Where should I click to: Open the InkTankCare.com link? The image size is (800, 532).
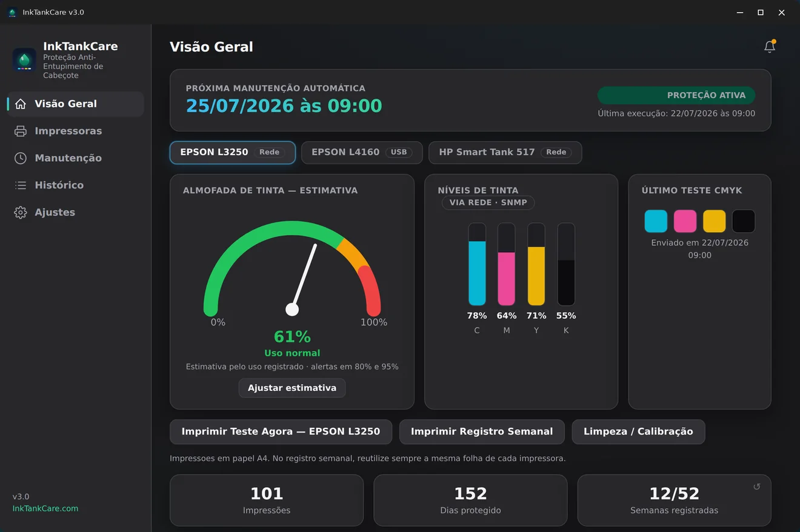click(45, 508)
